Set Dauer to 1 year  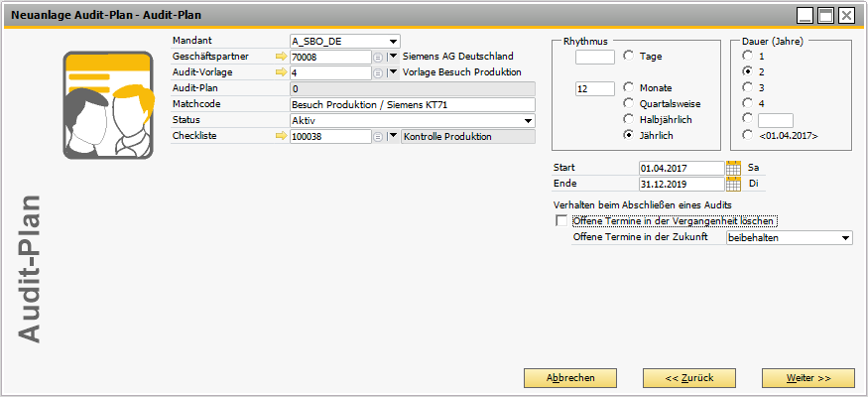click(x=748, y=56)
